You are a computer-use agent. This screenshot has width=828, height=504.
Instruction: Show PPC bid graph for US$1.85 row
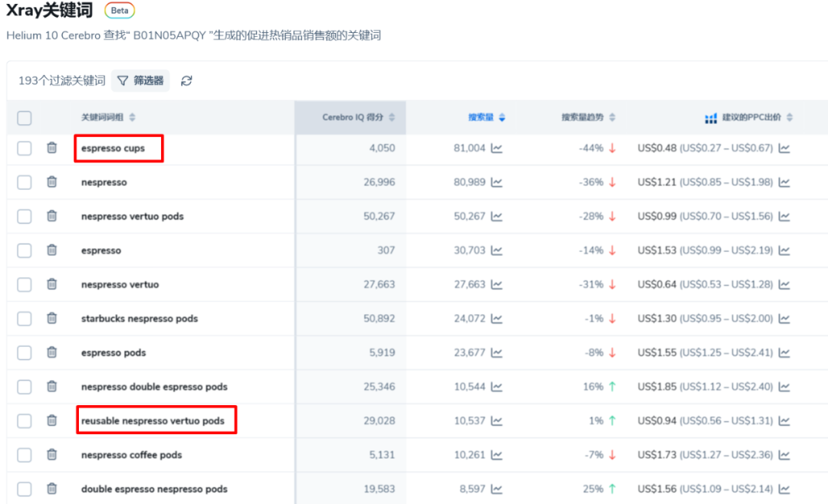(784, 387)
